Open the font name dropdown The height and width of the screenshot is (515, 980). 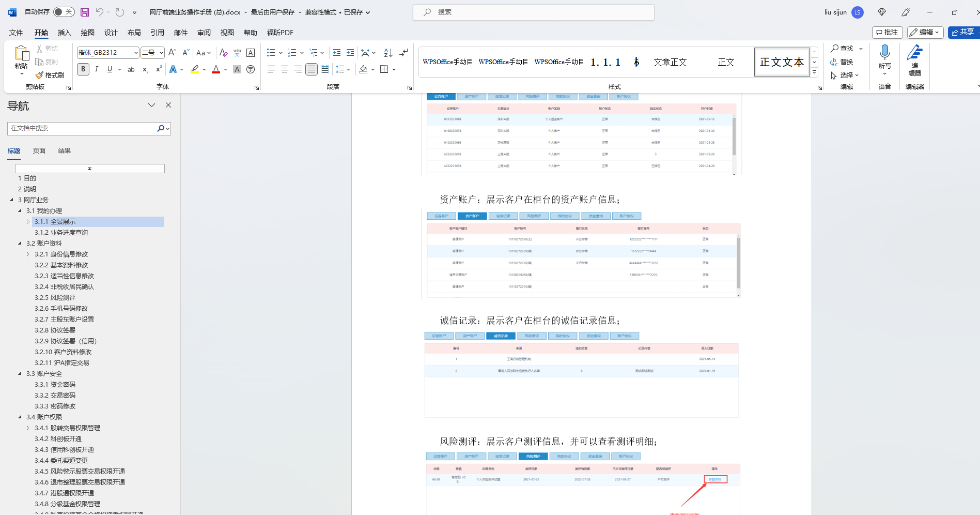point(136,53)
